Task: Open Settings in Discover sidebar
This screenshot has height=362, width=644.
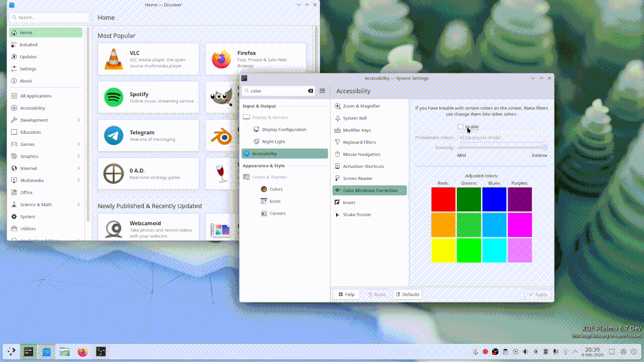Action: pos(45,69)
